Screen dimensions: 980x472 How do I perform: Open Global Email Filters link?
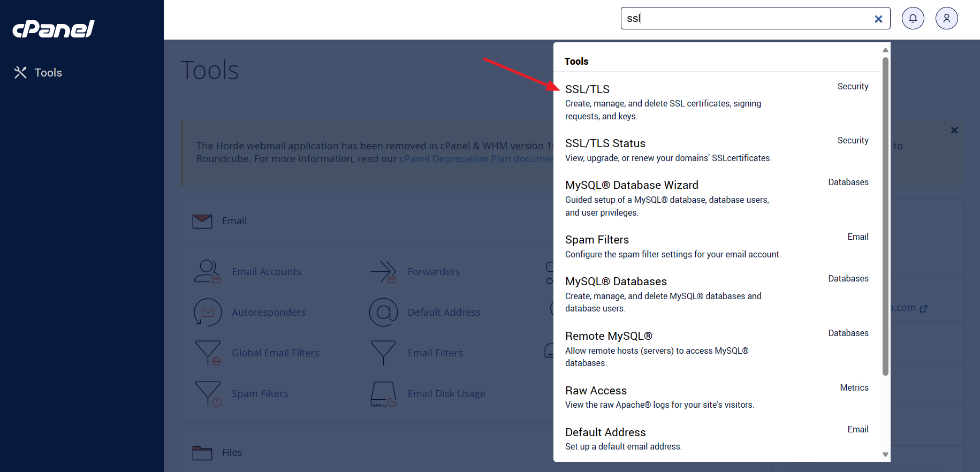tap(276, 353)
